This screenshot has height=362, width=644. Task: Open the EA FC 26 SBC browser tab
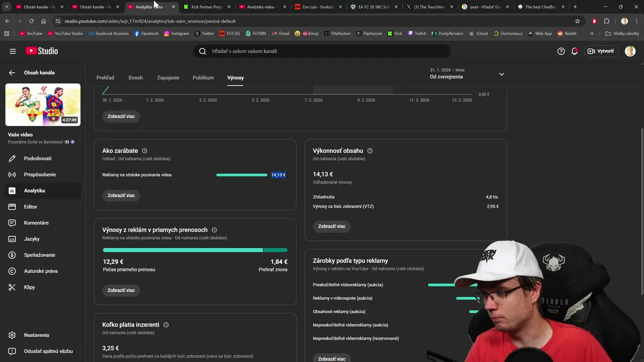click(372, 7)
